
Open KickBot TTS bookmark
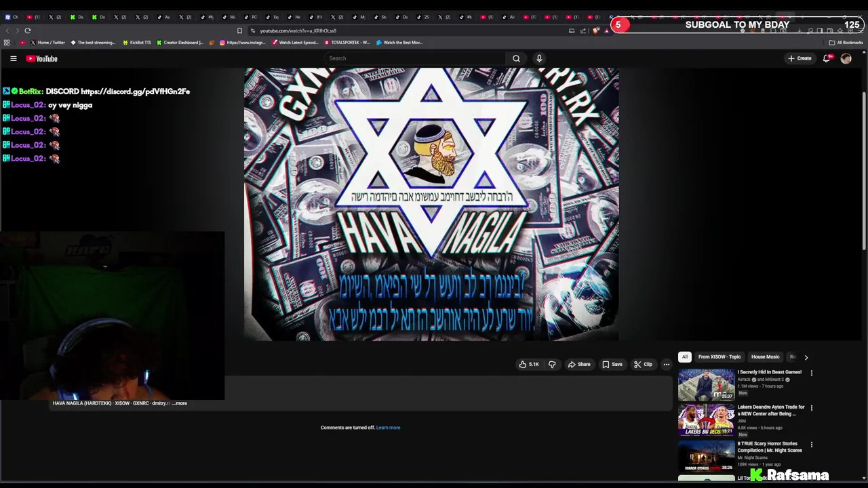tap(137, 43)
